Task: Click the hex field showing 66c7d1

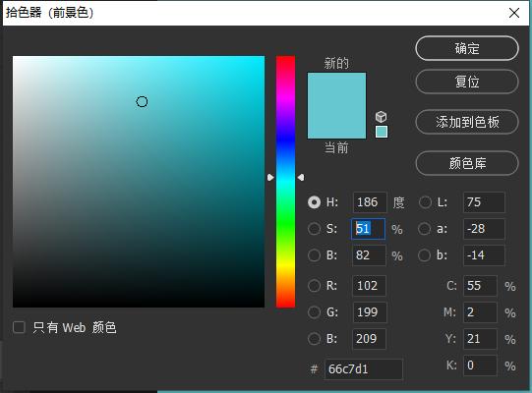Action: (364, 368)
